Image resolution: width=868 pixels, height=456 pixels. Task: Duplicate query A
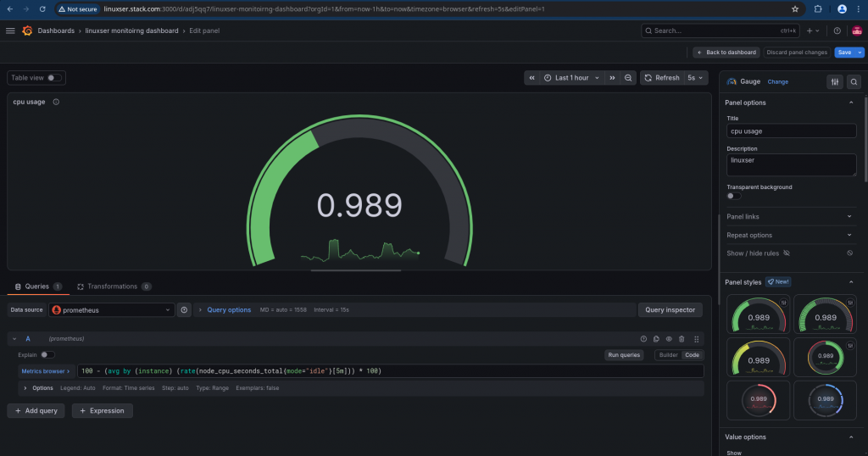(x=656, y=339)
